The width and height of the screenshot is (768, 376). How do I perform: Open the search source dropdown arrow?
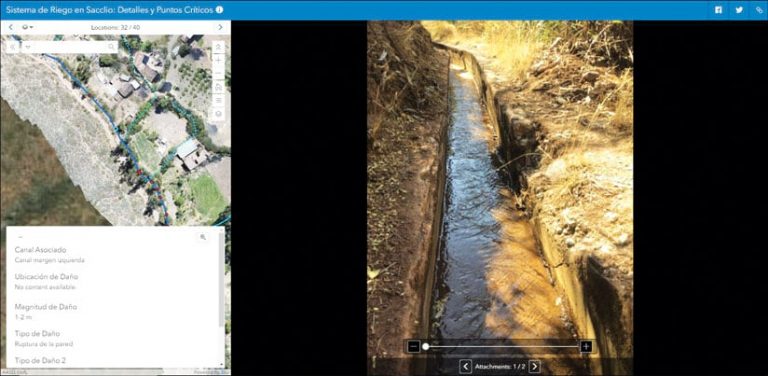tap(28, 47)
